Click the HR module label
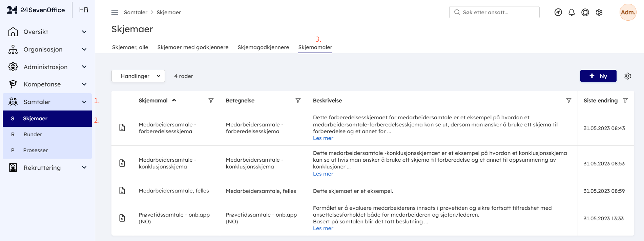The width and height of the screenshot is (644, 241). click(x=84, y=10)
